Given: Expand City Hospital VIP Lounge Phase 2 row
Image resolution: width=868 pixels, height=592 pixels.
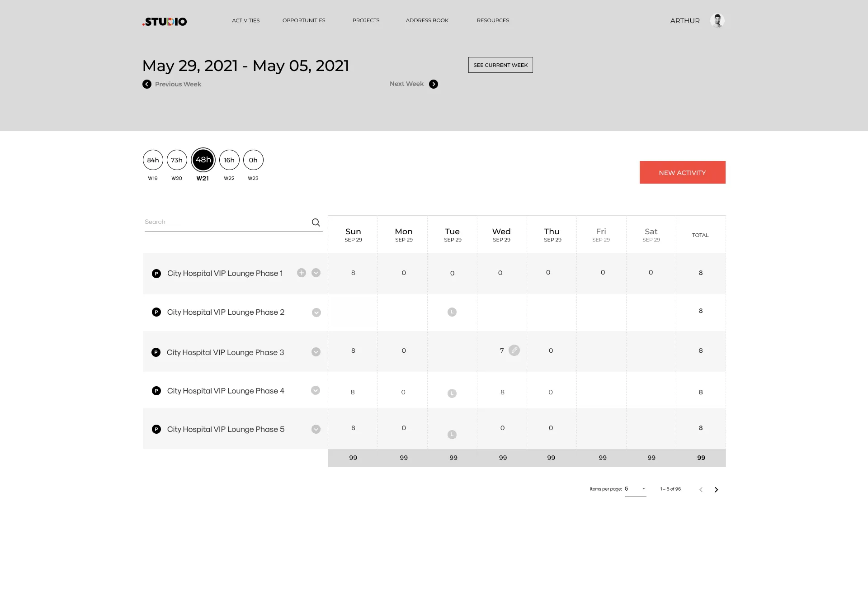Looking at the screenshot, I should [x=316, y=312].
